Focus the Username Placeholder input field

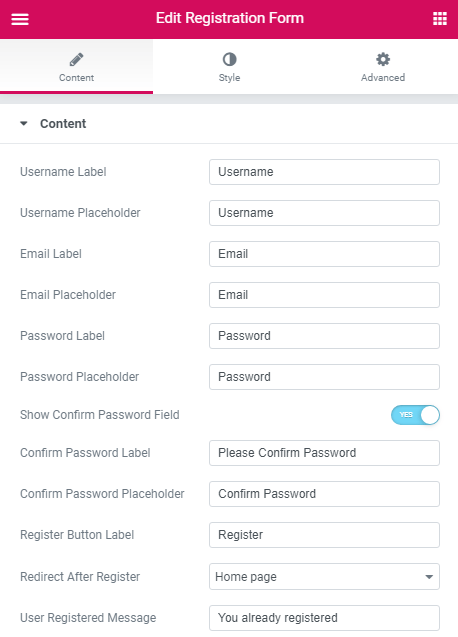coord(324,213)
